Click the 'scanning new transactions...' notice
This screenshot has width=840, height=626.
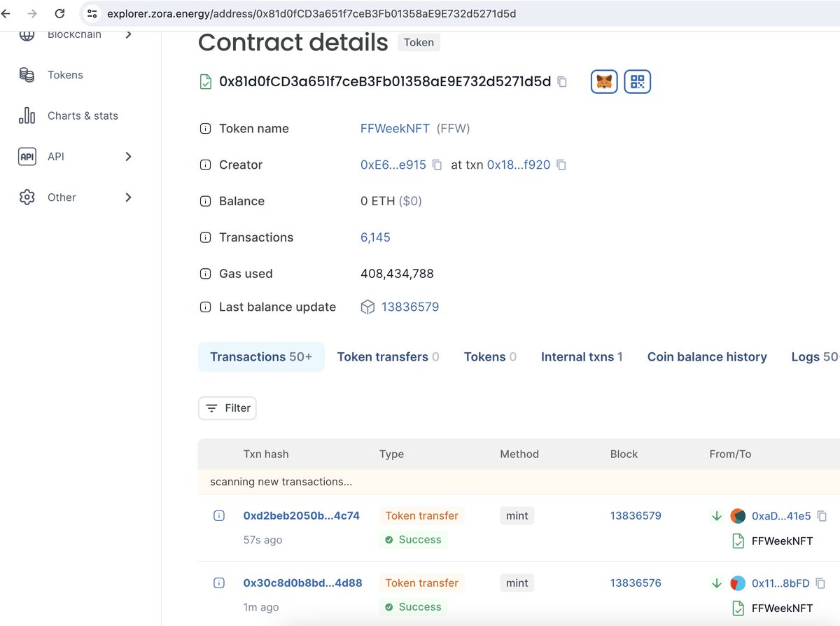click(x=281, y=482)
